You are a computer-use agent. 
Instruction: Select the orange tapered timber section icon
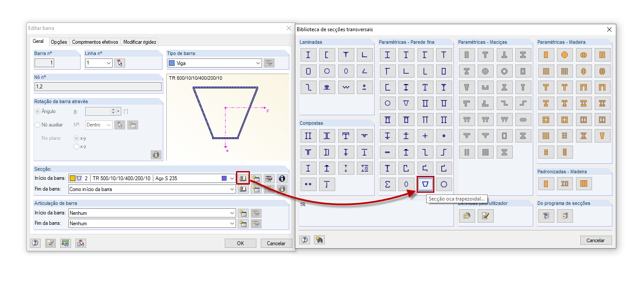[602, 136]
